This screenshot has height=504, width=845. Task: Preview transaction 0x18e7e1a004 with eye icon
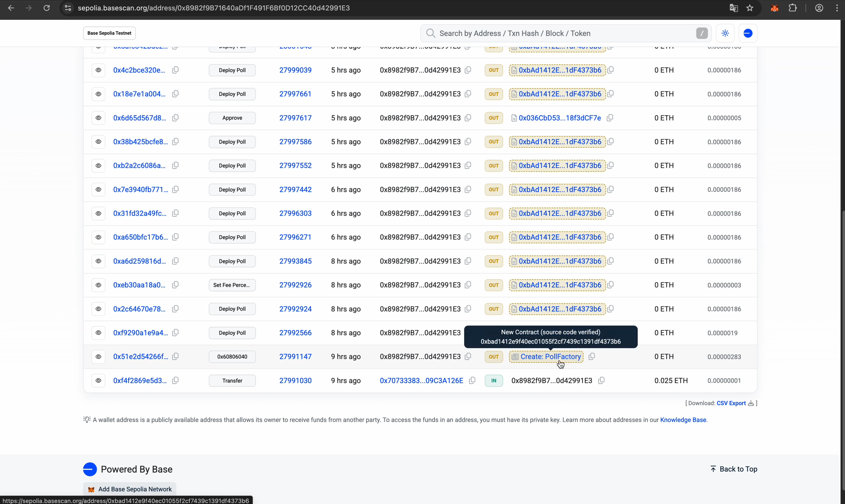[98, 94]
